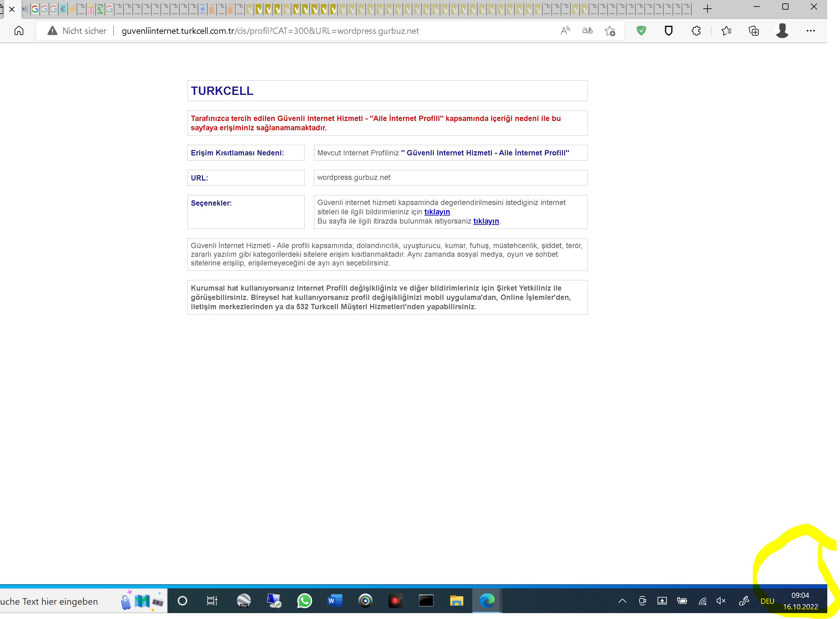This screenshot has height=619, width=840.
Task: Click the Meet Now tray icon
Action: 642,601
